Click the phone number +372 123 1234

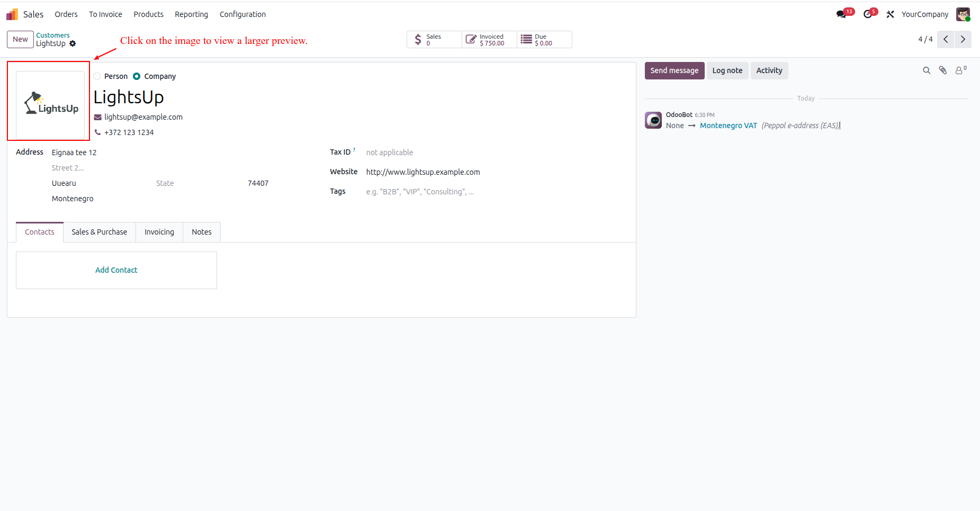pos(129,132)
